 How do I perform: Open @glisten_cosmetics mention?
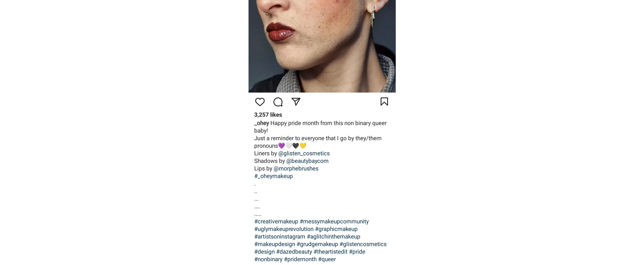[x=304, y=153]
